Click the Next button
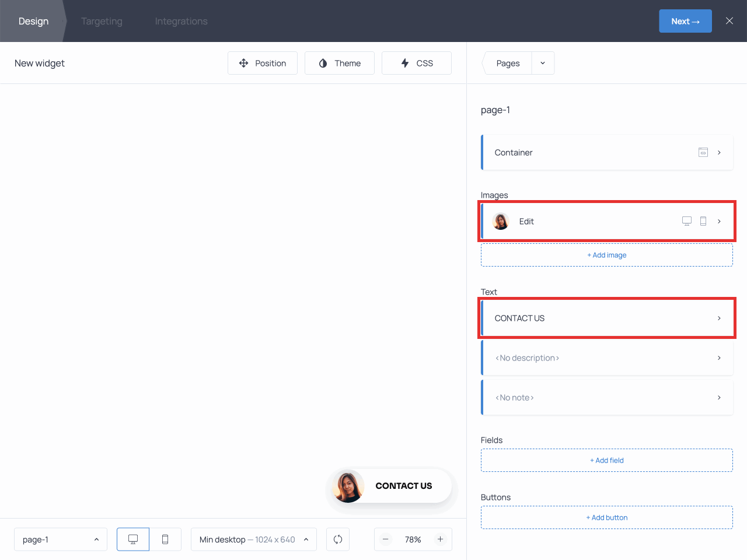The image size is (747, 560). 685,20
